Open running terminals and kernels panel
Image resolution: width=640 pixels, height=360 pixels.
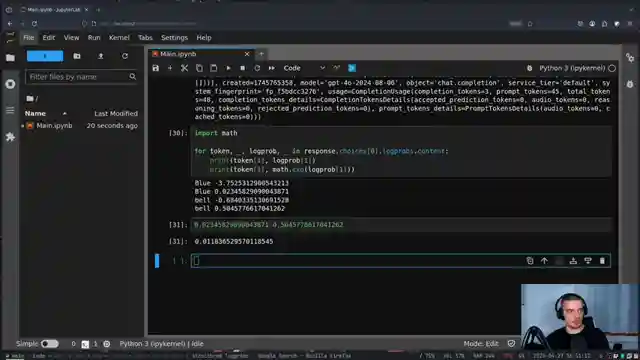pyautogui.click(x=10, y=84)
